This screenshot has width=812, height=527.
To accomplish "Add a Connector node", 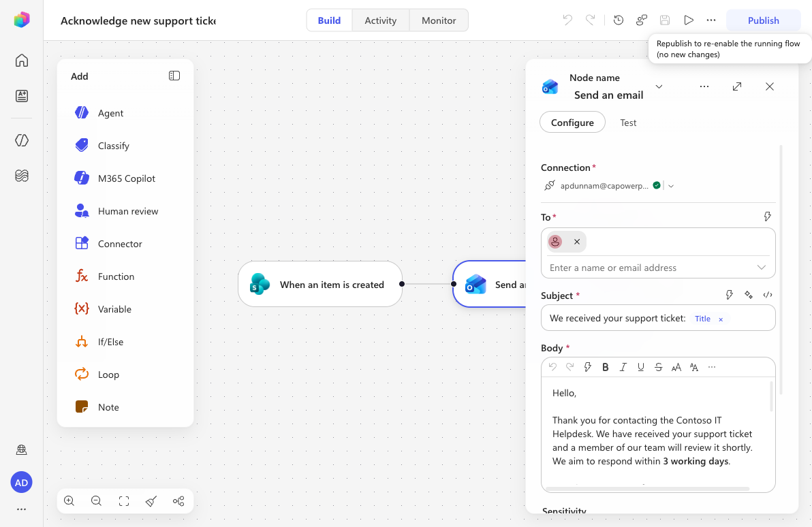I will (x=125, y=244).
